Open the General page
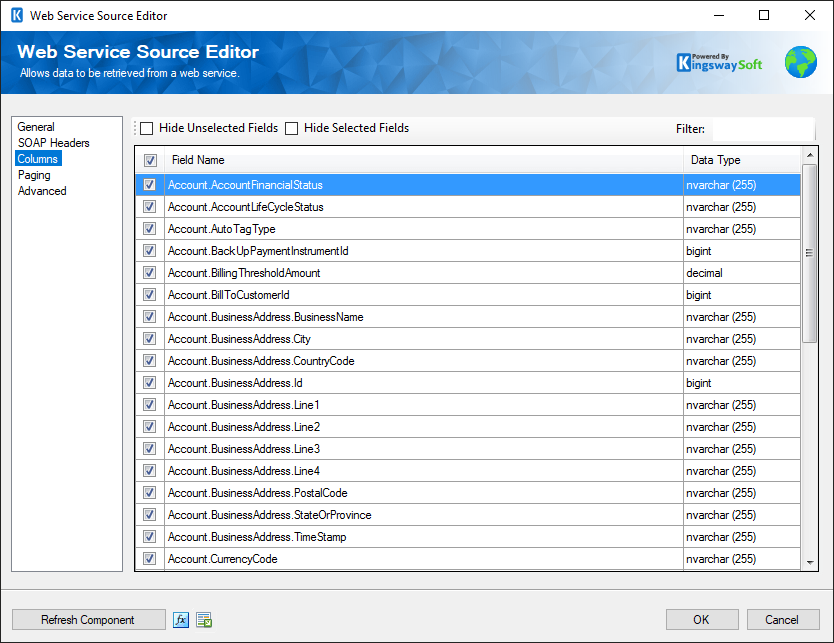 coord(36,127)
